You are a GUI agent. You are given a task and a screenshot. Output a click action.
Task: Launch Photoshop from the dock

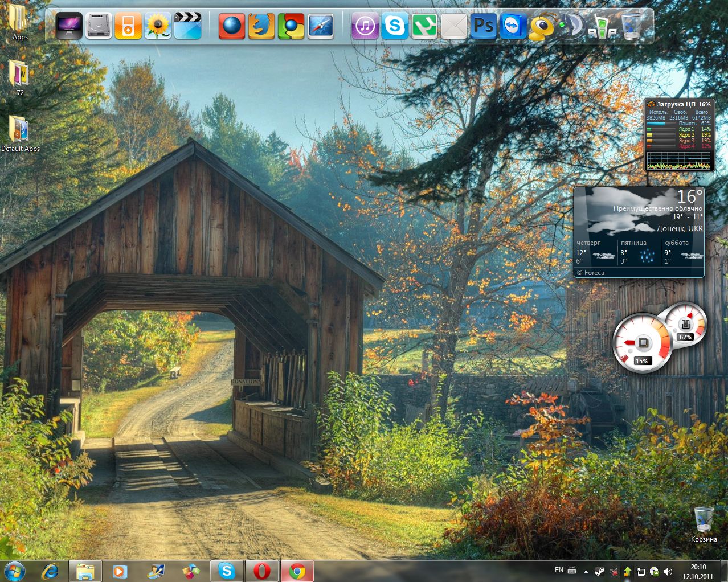coord(484,26)
